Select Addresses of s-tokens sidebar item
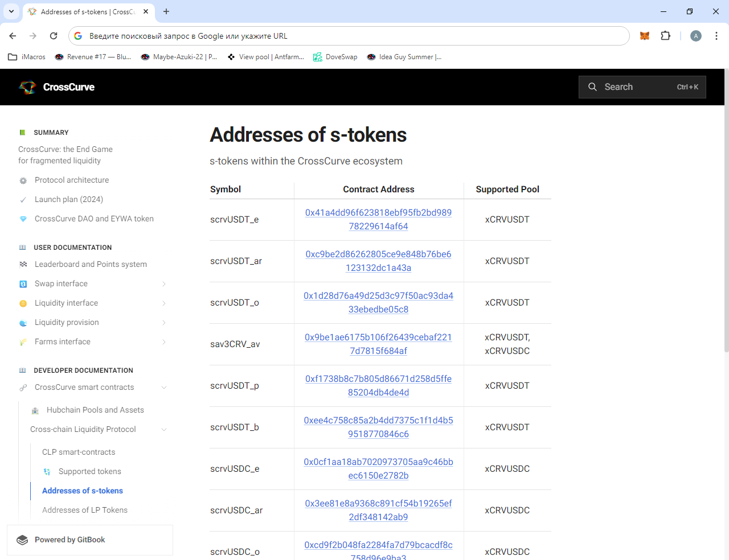The height and width of the screenshot is (560, 729). tap(83, 491)
